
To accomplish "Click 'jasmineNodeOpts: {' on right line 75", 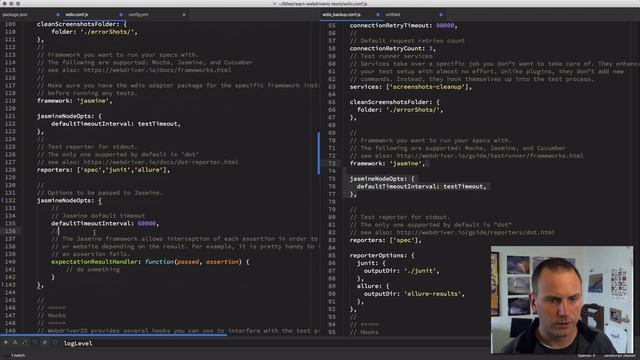I will pos(382,179).
